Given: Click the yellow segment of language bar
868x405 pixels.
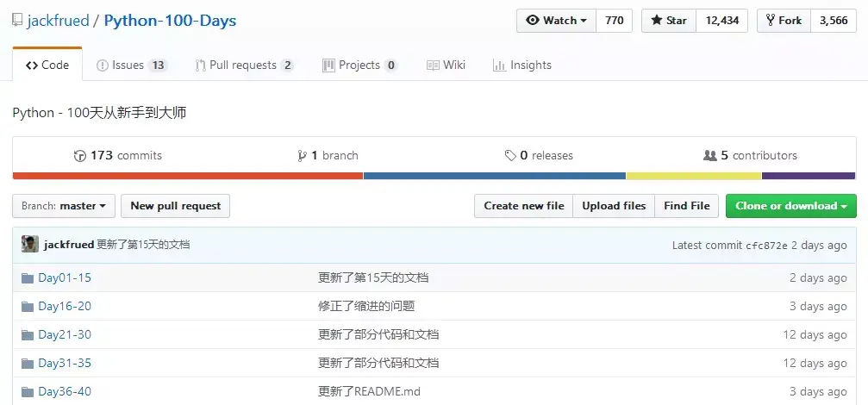Looking at the screenshot, I should pos(694,176).
